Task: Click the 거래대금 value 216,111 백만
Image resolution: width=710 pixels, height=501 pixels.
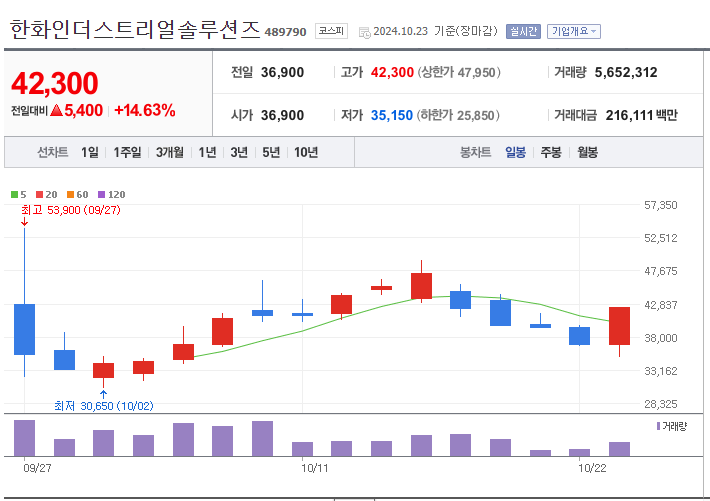Action: click(x=642, y=116)
